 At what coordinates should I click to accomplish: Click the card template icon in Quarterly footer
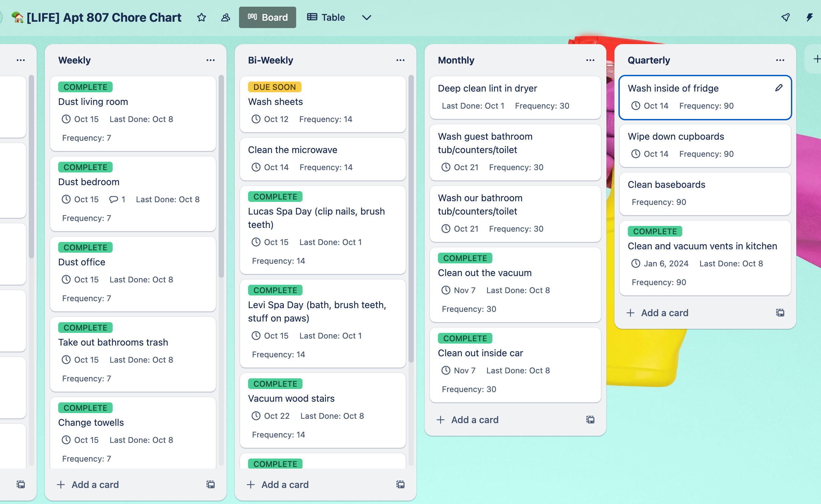(780, 312)
